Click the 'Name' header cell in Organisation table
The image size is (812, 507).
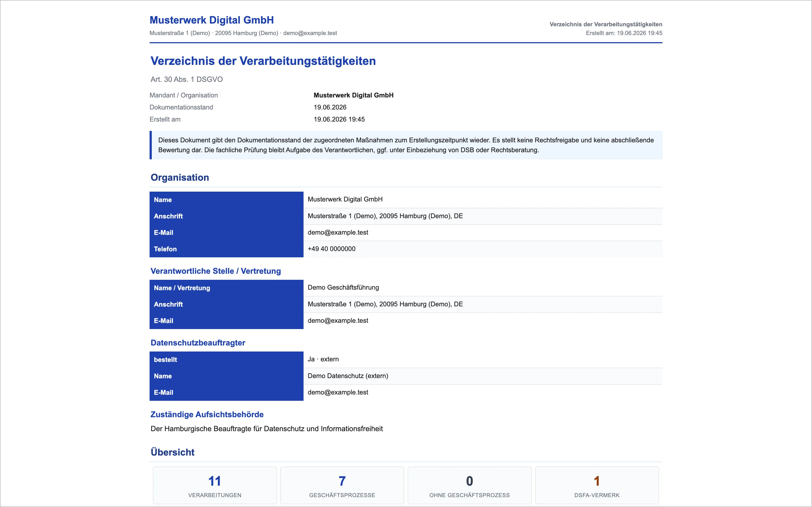point(227,200)
